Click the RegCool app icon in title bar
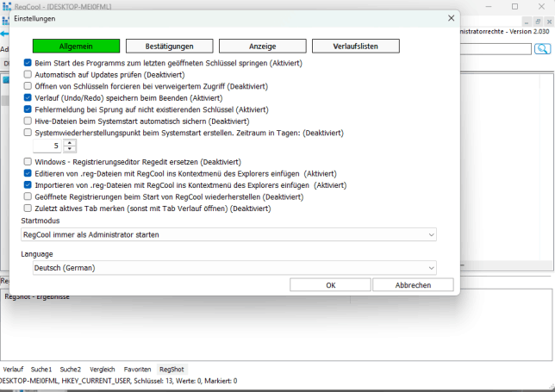Image resolution: width=555 pixels, height=392 pixels. point(7,6)
